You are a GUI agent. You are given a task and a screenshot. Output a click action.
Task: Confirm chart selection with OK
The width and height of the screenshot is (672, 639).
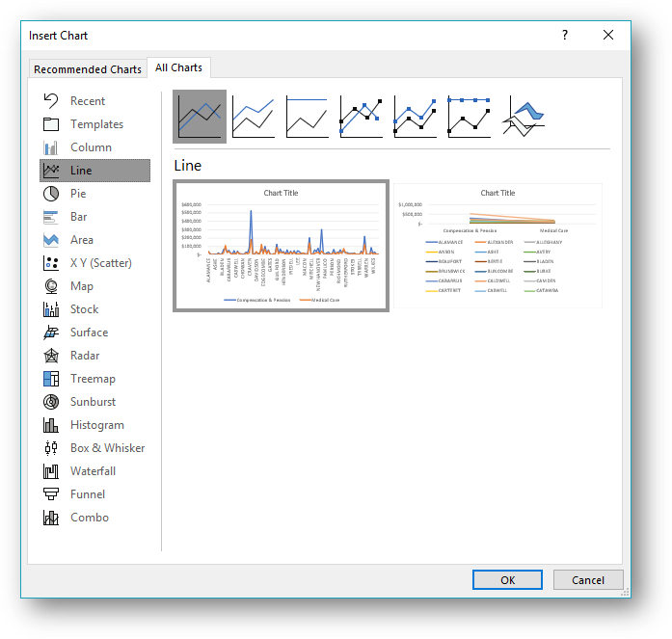507,580
